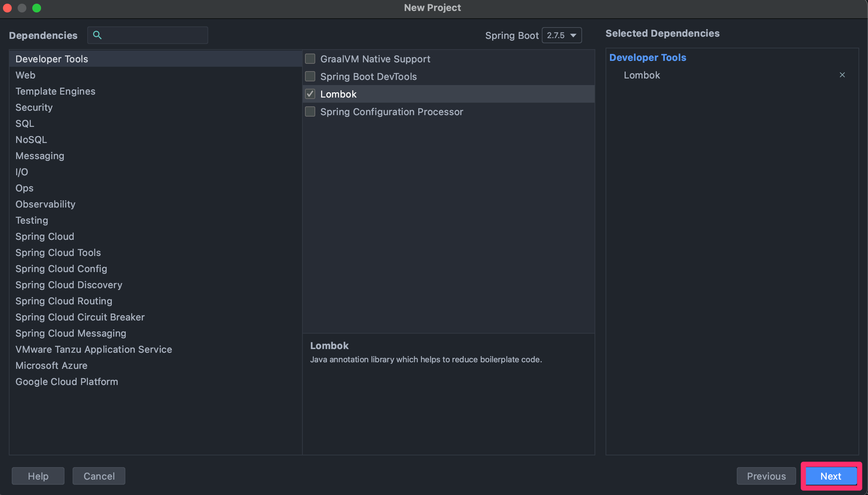The image size is (868, 495).
Task: Go back with the Previous button
Action: pyautogui.click(x=766, y=476)
